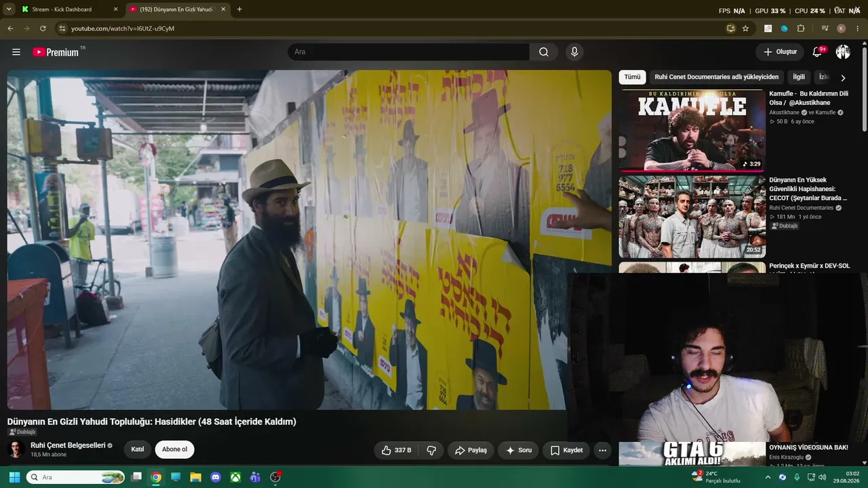Screen dimensions: 868x488
Task: Click the Oluştur create button
Action: pyautogui.click(x=780, y=52)
